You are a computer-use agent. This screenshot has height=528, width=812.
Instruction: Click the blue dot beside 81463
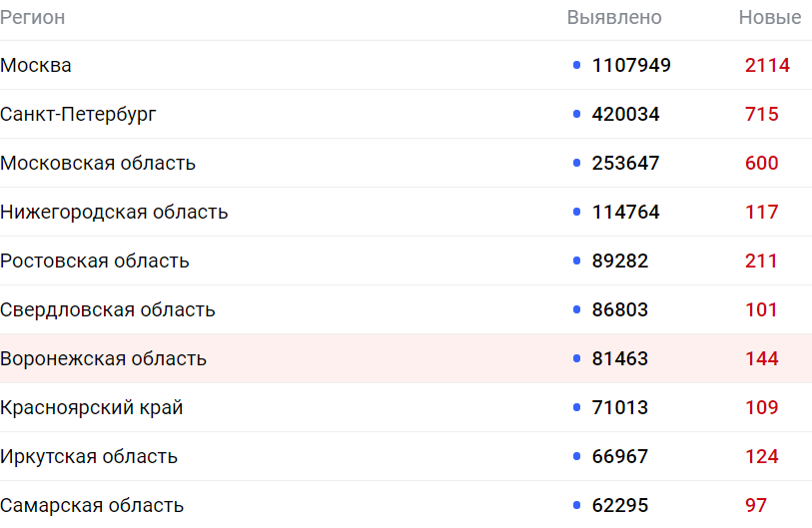pos(577,358)
